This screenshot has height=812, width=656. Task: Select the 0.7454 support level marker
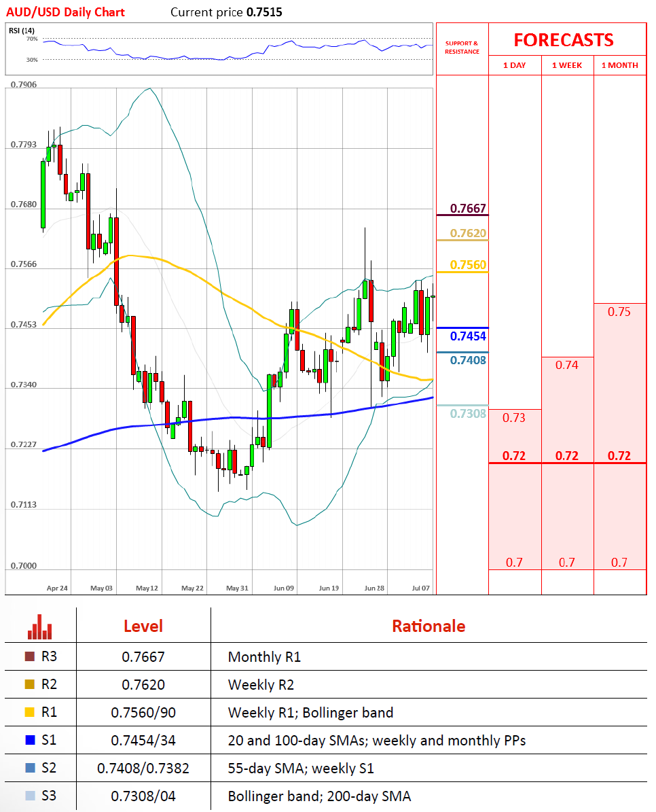click(x=469, y=336)
